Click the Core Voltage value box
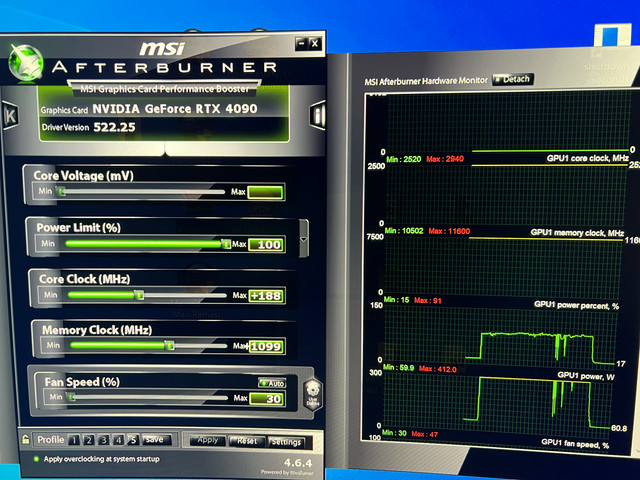The height and width of the screenshot is (480, 640). coord(265,192)
